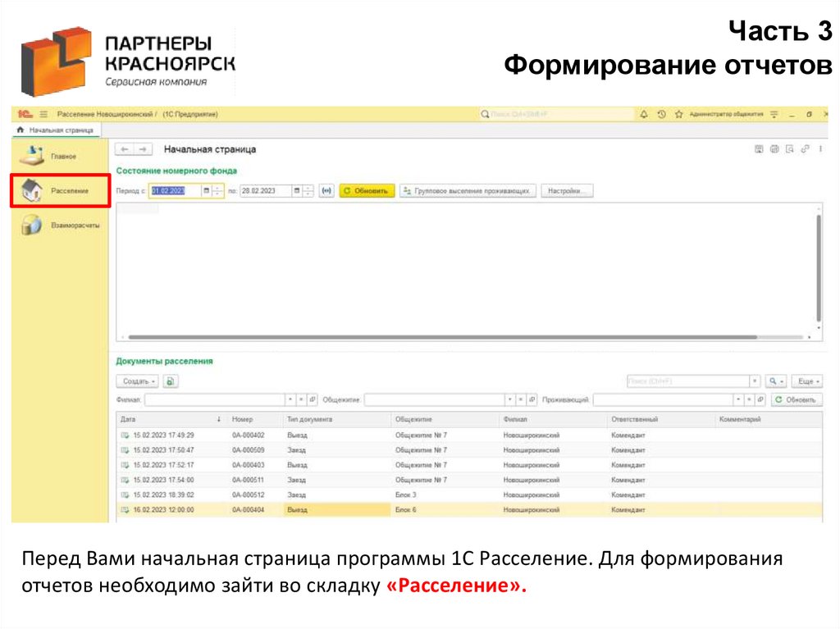The width and height of the screenshot is (840, 629).
Task: Click the print icon at page top right
Action: coord(774,149)
